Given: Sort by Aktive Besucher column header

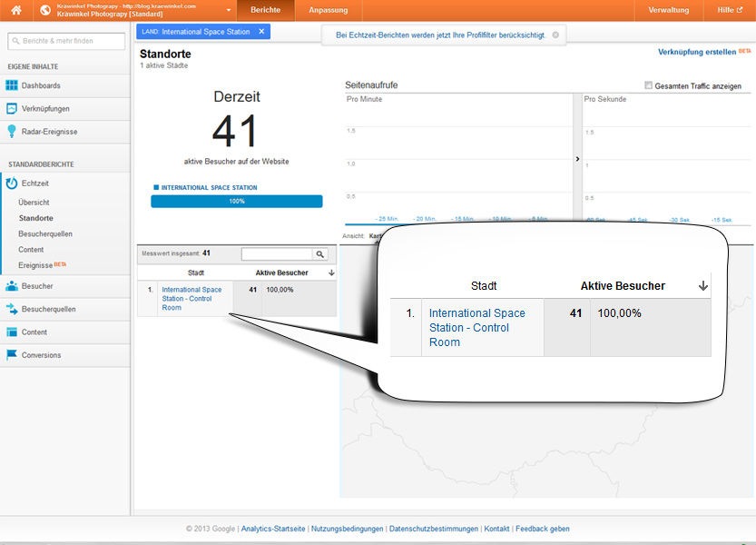Looking at the screenshot, I should [x=281, y=272].
